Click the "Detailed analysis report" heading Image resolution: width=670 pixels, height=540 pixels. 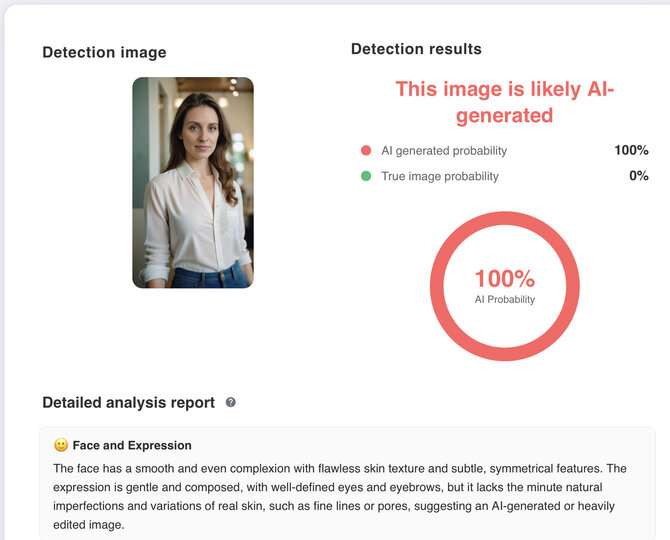128,403
